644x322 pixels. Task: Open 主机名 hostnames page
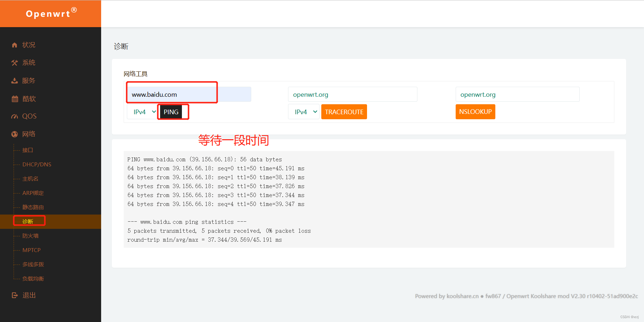click(30, 179)
